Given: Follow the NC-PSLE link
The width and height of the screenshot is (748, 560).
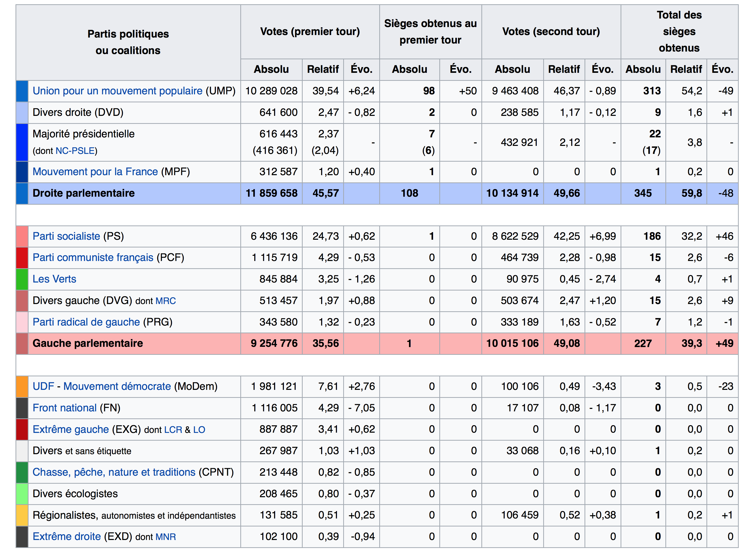Looking at the screenshot, I should point(75,151).
